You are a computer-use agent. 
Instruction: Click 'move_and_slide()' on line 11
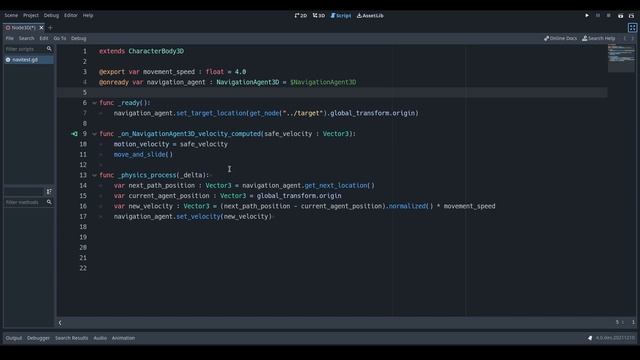[x=143, y=154]
